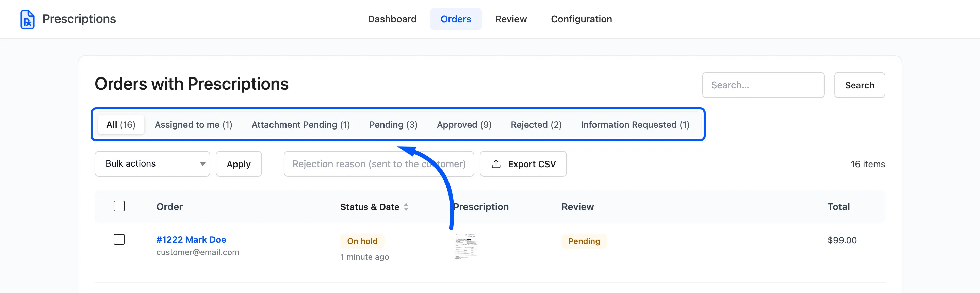Image resolution: width=980 pixels, height=293 pixels.
Task: Click the Prescription column header
Action: [x=481, y=207]
